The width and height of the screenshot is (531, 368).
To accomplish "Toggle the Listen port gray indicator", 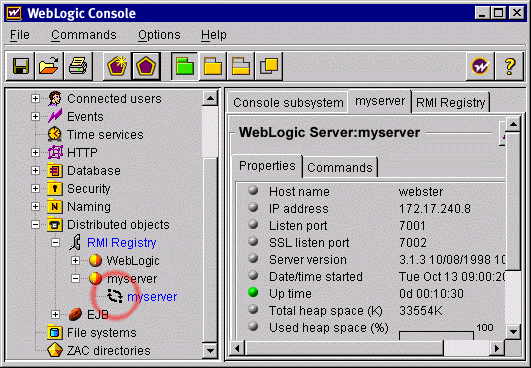I will [253, 224].
